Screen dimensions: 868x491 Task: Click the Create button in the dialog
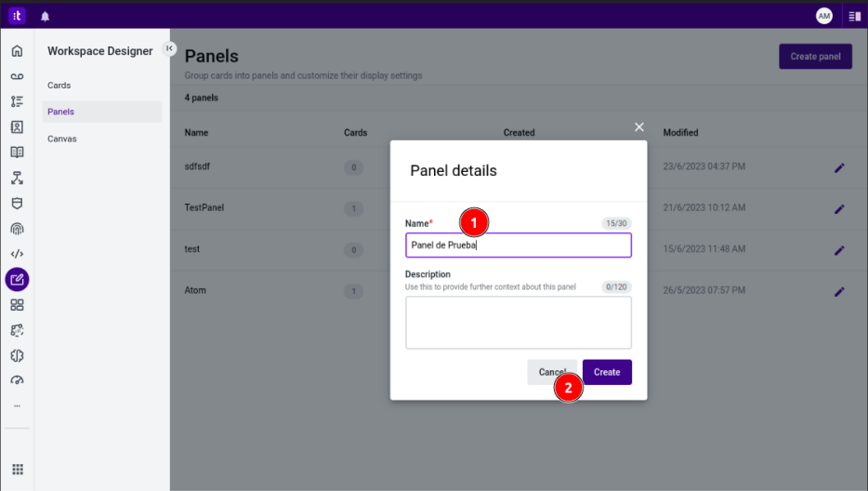(607, 372)
